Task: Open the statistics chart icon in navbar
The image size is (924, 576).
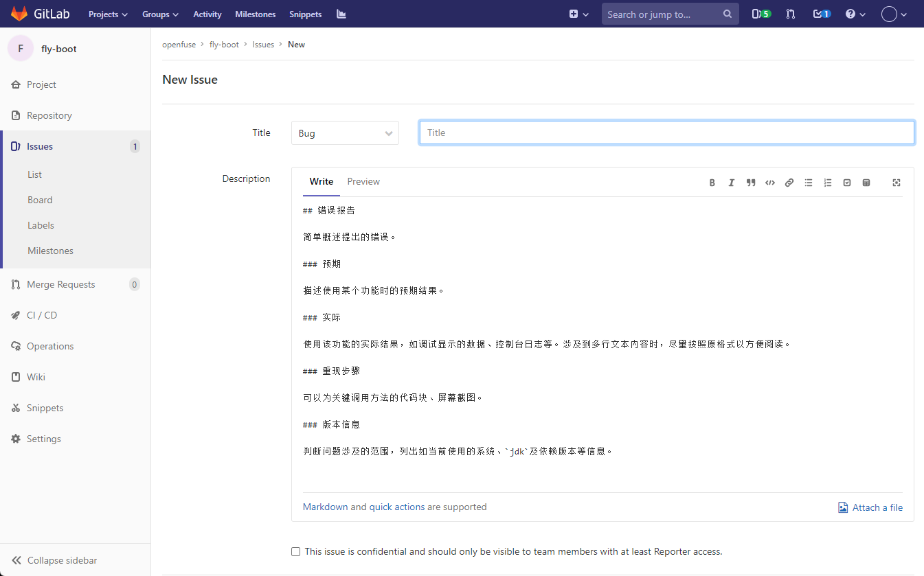Action: tap(341, 14)
